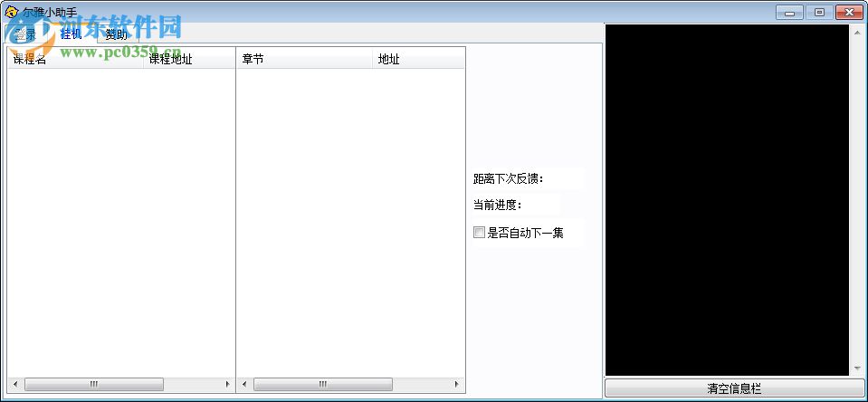Minimize the 尔雅小助手 window
868x402 pixels.
[789, 12]
